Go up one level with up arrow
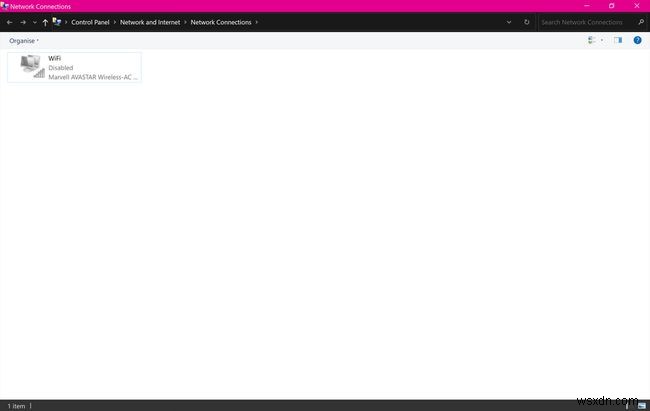The height and width of the screenshot is (411, 650). pyautogui.click(x=45, y=22)
